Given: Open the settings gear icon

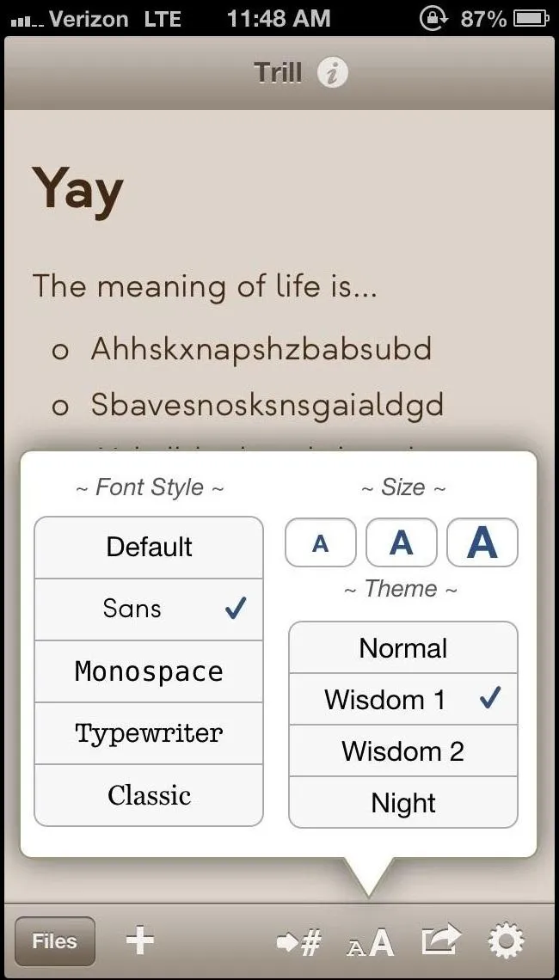Looking at the screenshot, I should [506, 941].
